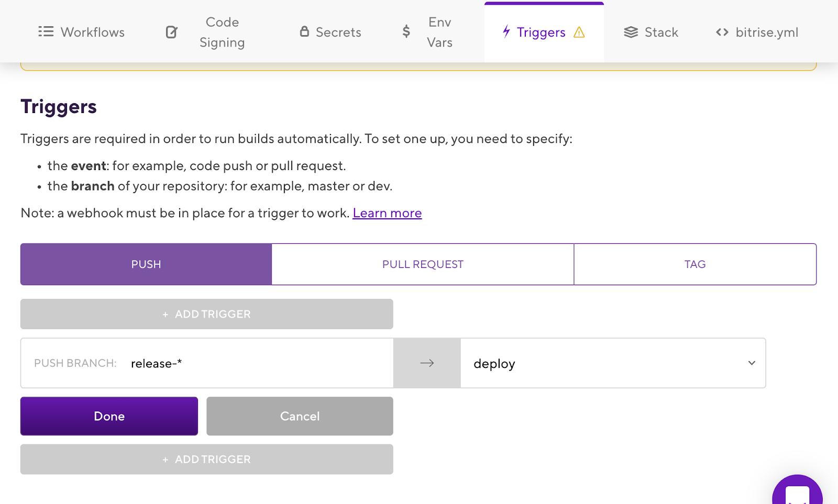Click the Secrets lock icon
This screenshot has width=838, height=504.
coord(304,32)
